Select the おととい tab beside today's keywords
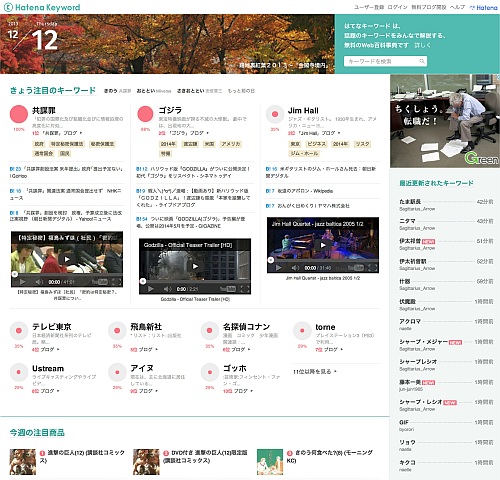This screenshot has height=480, width=500. pos(146,91)
